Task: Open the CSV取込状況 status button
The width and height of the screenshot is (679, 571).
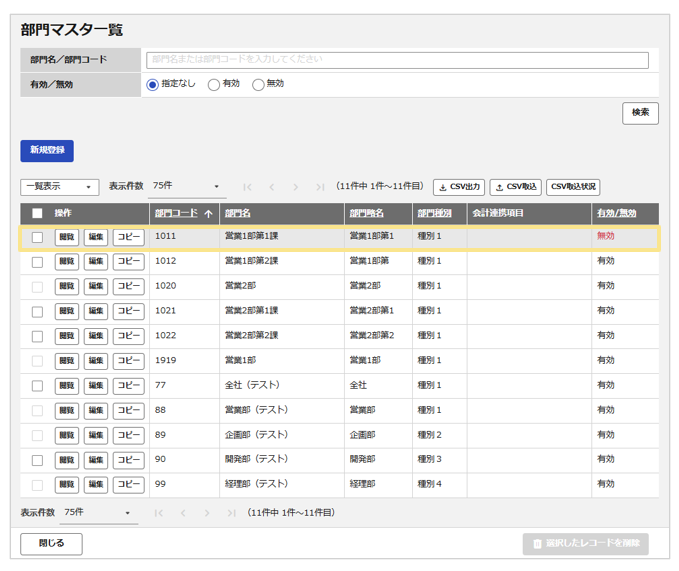Action: 573,187
